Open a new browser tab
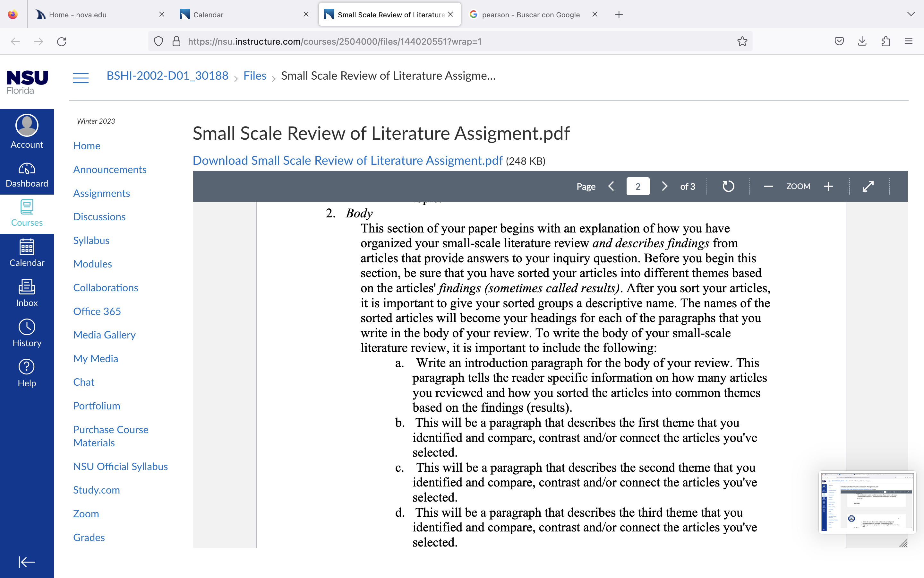 [619, 14]
